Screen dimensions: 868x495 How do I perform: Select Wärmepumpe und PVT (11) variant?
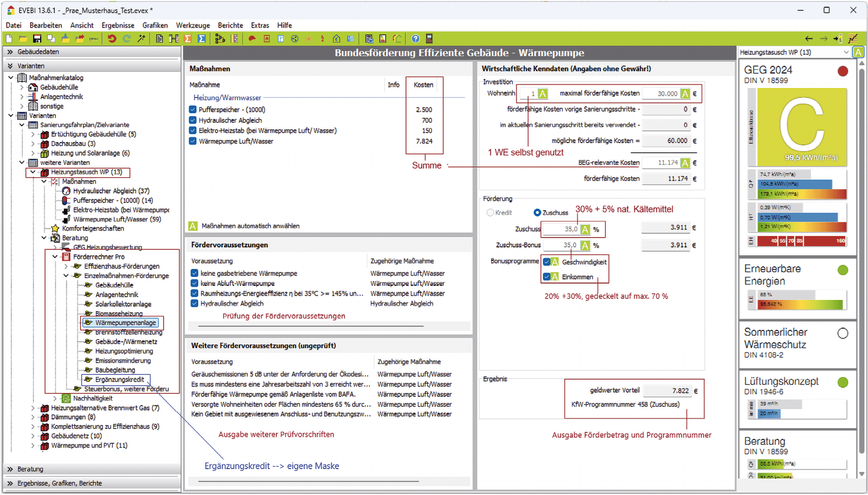(x=89, y=445)
